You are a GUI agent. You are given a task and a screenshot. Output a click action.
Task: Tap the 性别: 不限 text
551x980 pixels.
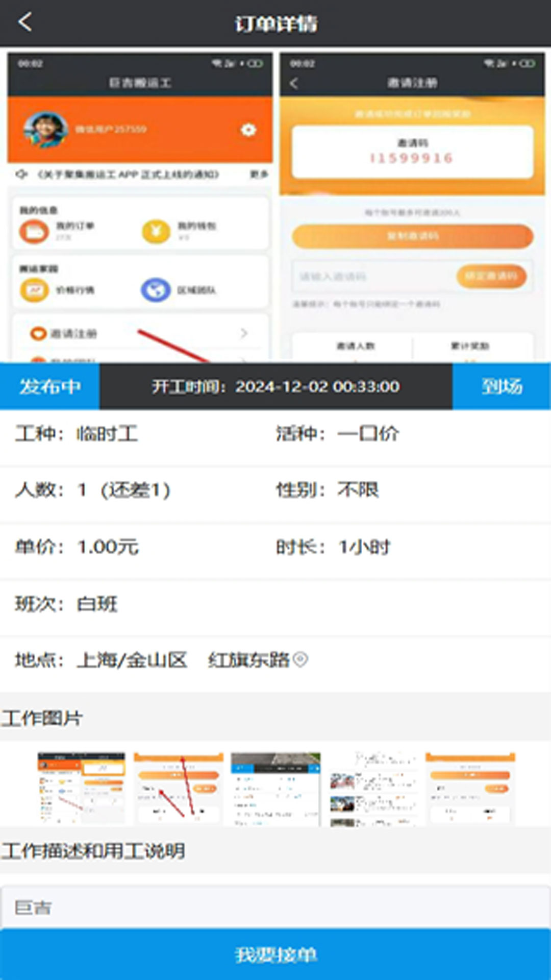click(327, 491)
